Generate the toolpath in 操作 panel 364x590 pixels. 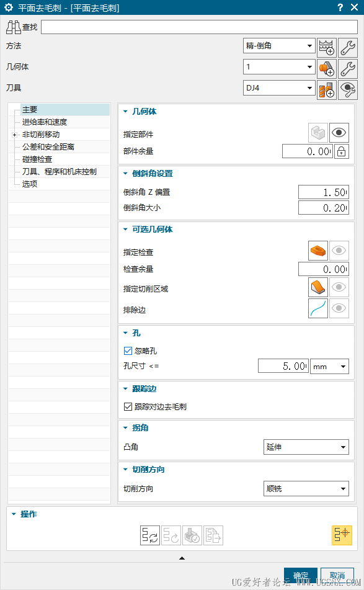pyautogui.click(x=149, y=535)
